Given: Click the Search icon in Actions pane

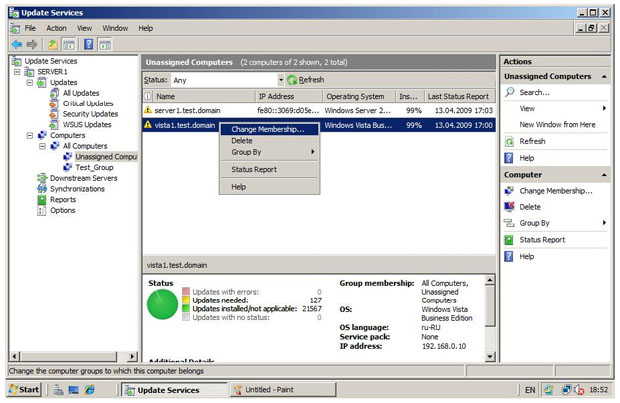Looking at the screenshot, I should [x=510, y=92].
